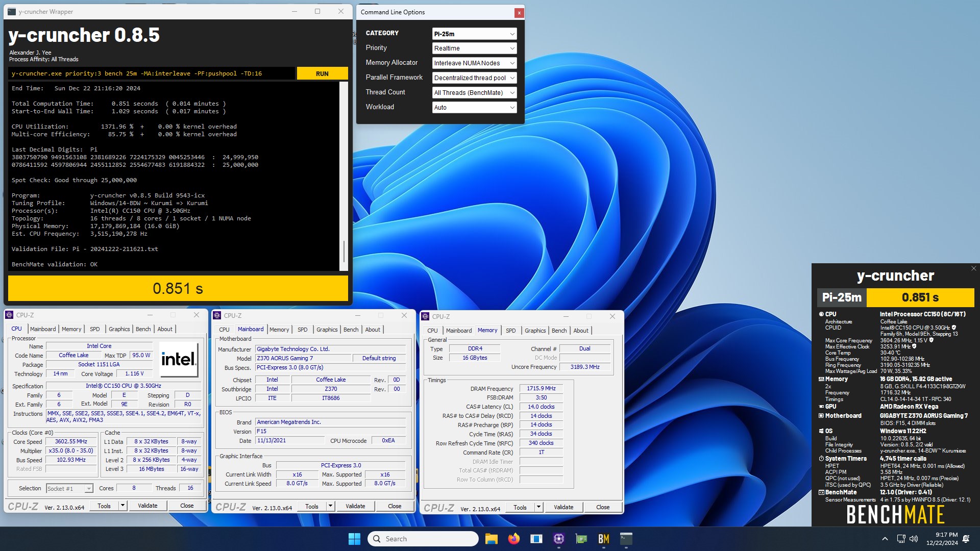Image resolution: width=980 pixels, height=551 pixels.
Task: Open File Explorer from taskbar
Action: [491, 539]
